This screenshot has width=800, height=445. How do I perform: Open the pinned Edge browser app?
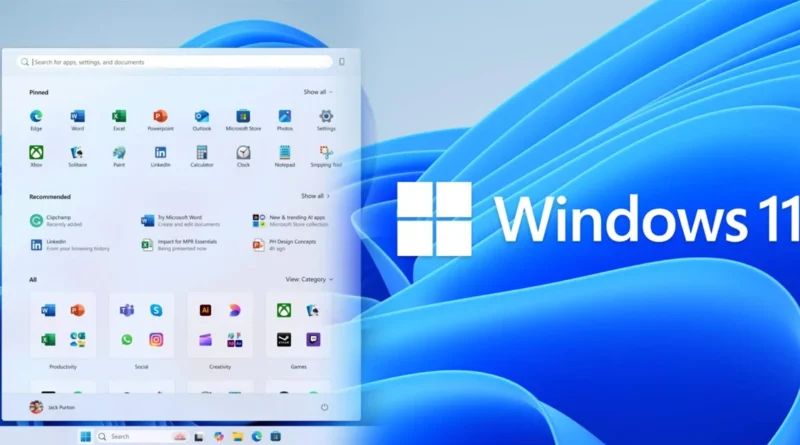pos(36,120)
